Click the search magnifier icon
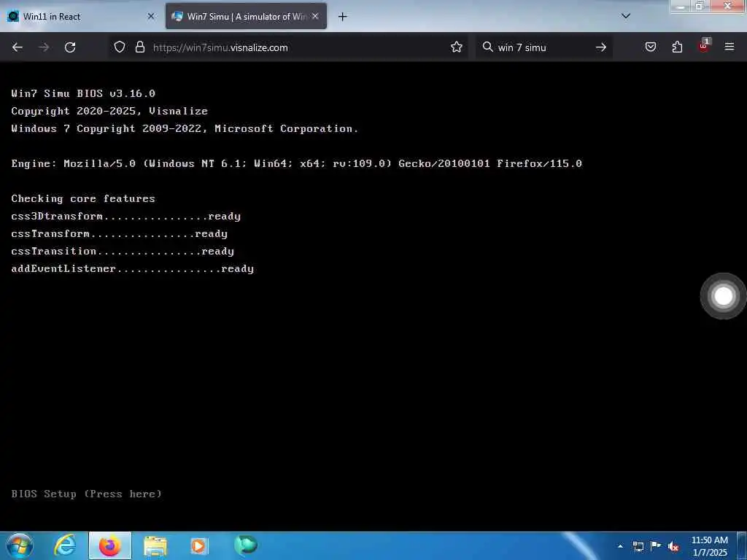 coord(487,47)
